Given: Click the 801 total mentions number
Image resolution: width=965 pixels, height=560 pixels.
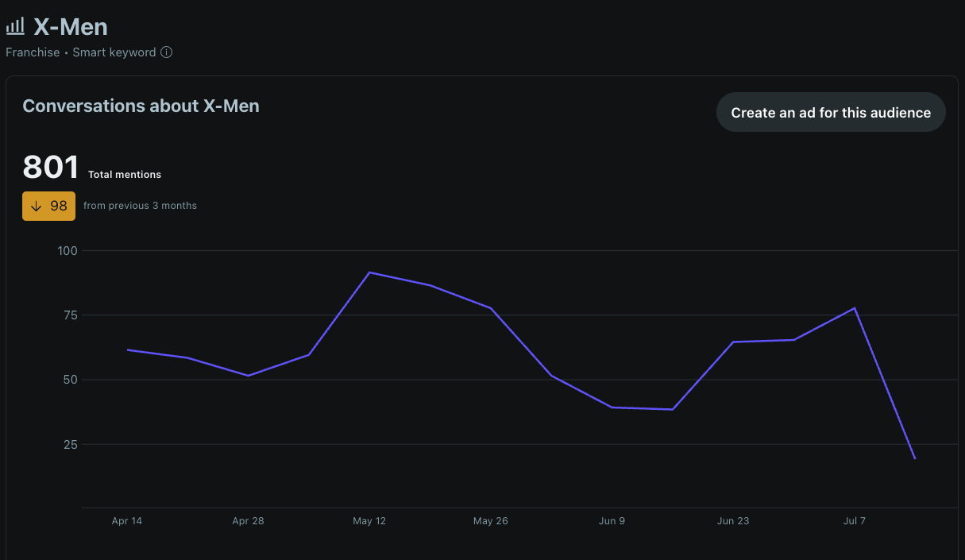Looking at the screenshot, I should point(51,168).
